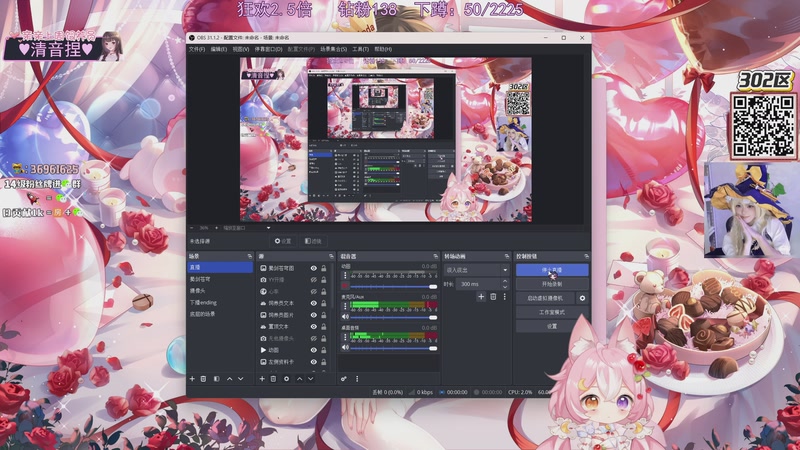Click the 设置 button in the controls panel
Viewport: 800px width, 450px height.
pos(552,326)
